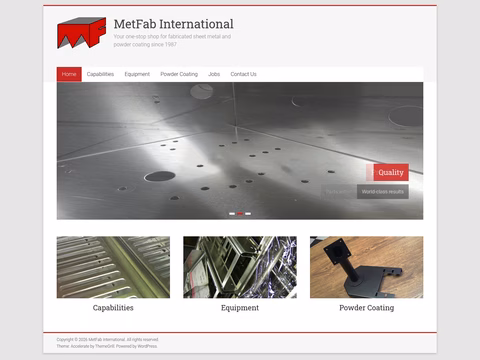
Task: Click the Powder Coating heading below image
Action: pos(367,308)
